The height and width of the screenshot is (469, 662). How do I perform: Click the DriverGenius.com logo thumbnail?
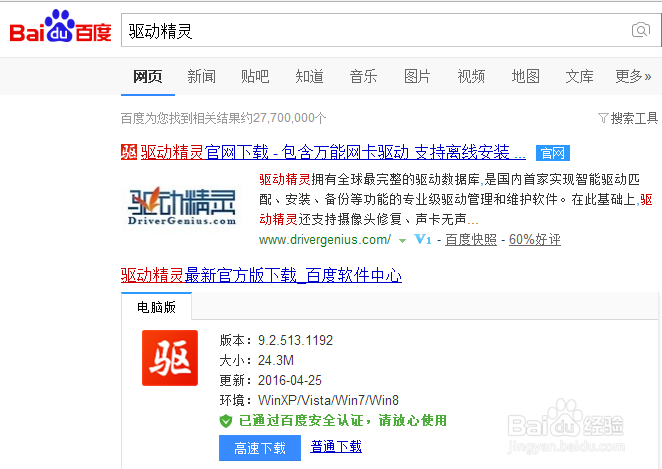(182, 207)
